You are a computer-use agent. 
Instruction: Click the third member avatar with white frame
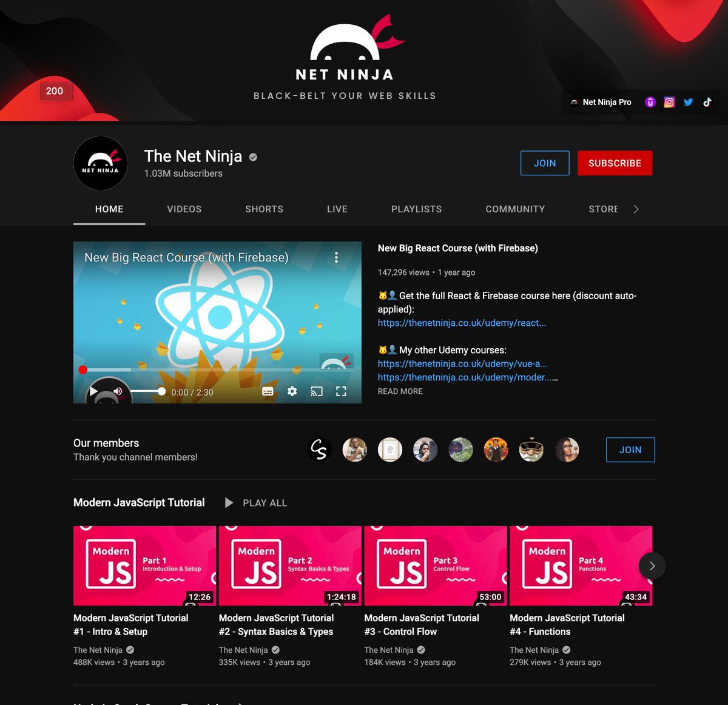pyautogui.click(x=390, y=450)
